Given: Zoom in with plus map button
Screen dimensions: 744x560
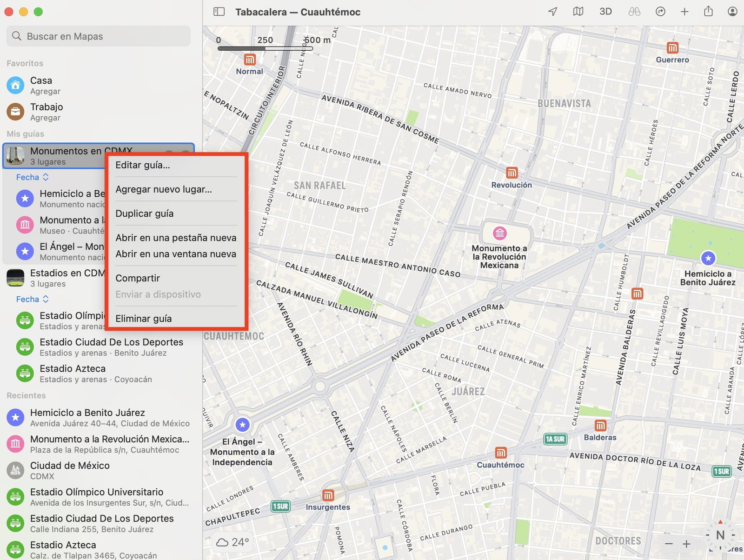Looking at the screenshot, I should [x=686, y=544].
